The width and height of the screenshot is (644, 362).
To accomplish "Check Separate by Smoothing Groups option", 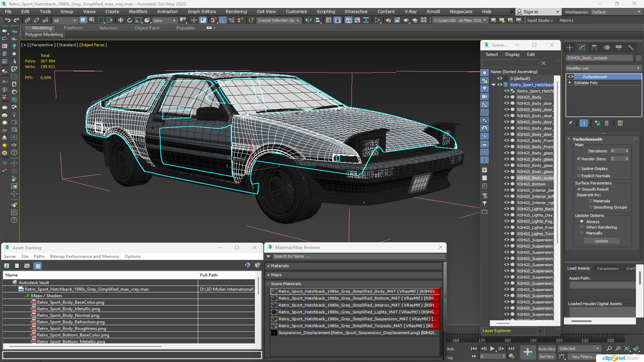I will 591,207.
